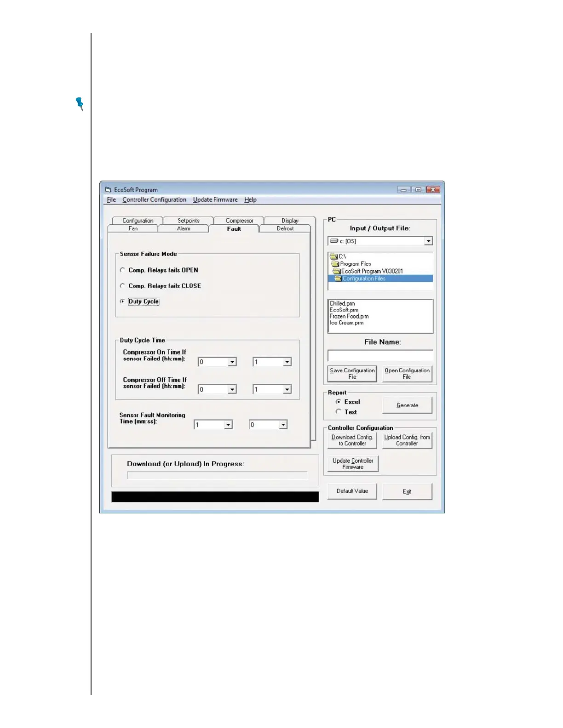
Task: Open the c: [OS] drive dropdown
Action: click(x=428, y=241)
